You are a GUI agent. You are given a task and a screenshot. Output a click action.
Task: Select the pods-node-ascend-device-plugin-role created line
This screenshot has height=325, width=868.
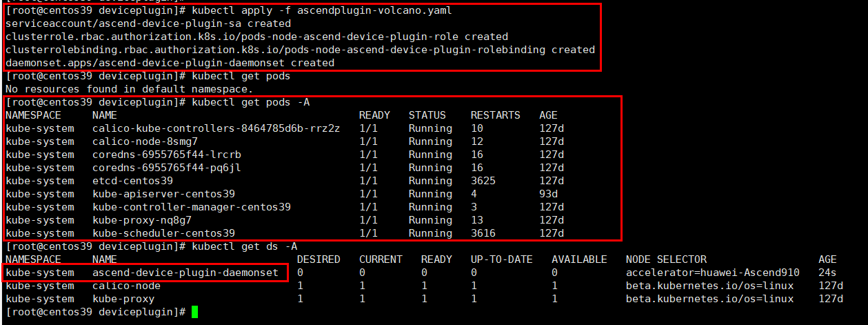[x=257, y=37]
